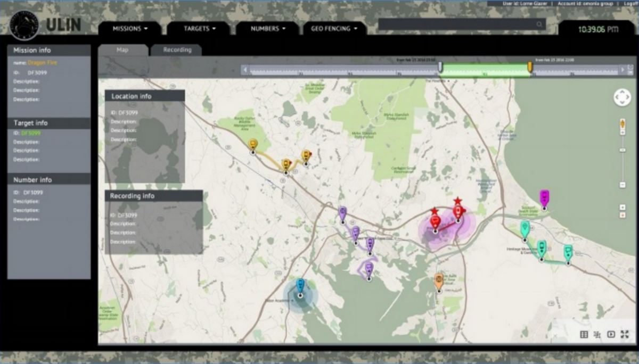
Task: Click the green DF3099 target ID
Action: (x=31, y=133)
